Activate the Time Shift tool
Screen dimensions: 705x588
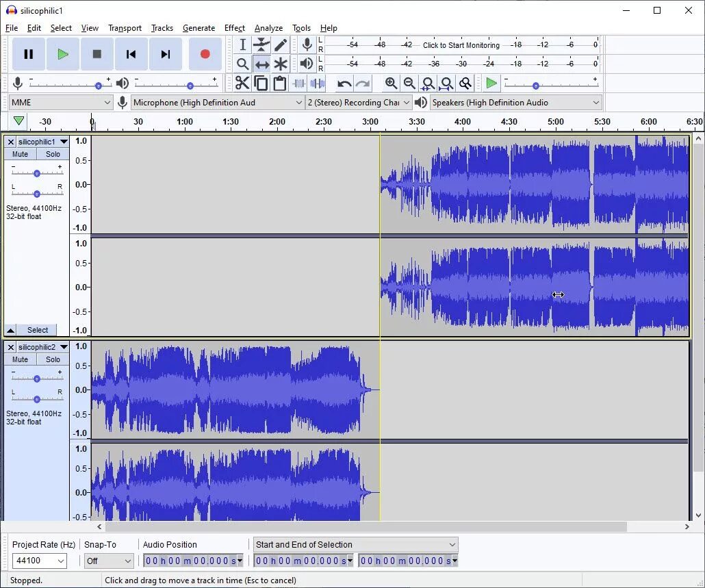click(x=261, y=64)
